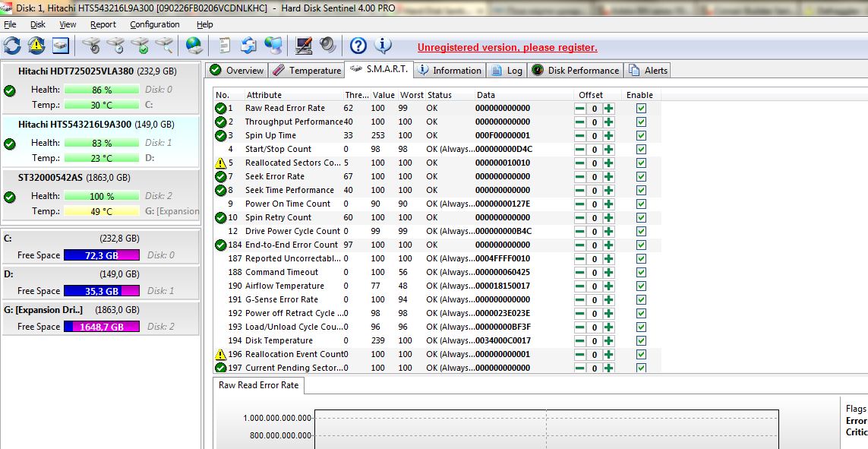The height and width of the screenshot is (449, 868).
Task: Decrease offset for Spin Up Time
Action: [x=579, y=136]
